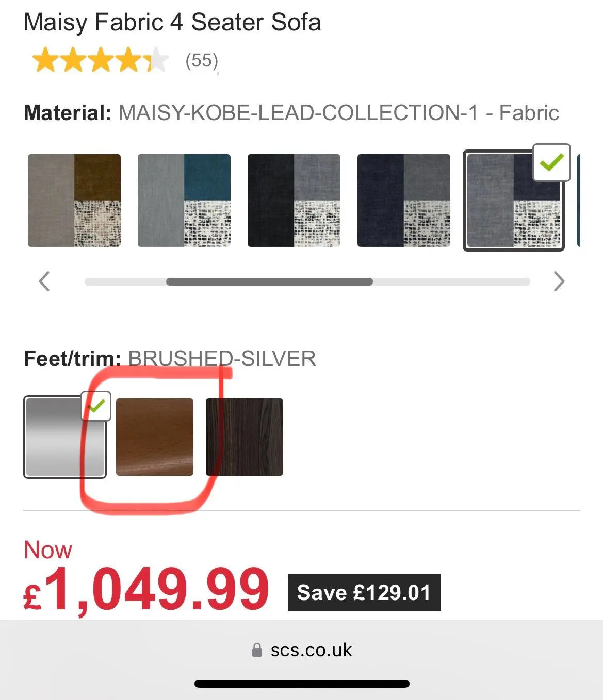Image resolution: width=603 pixels, height=700 pixels.
Task: Click the material carousel scrollbar thumb
Action: pyautogui.click(x=269, y=281)
